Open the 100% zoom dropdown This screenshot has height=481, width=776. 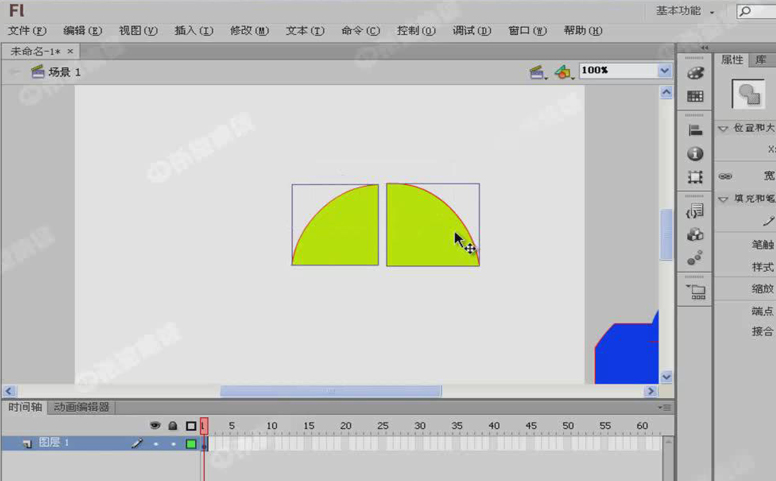(x=664, y=71)
